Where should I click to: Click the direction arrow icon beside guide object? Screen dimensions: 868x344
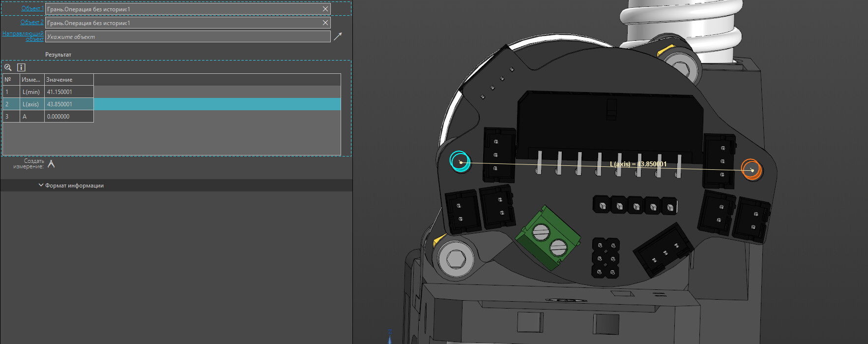coord(338,36)
